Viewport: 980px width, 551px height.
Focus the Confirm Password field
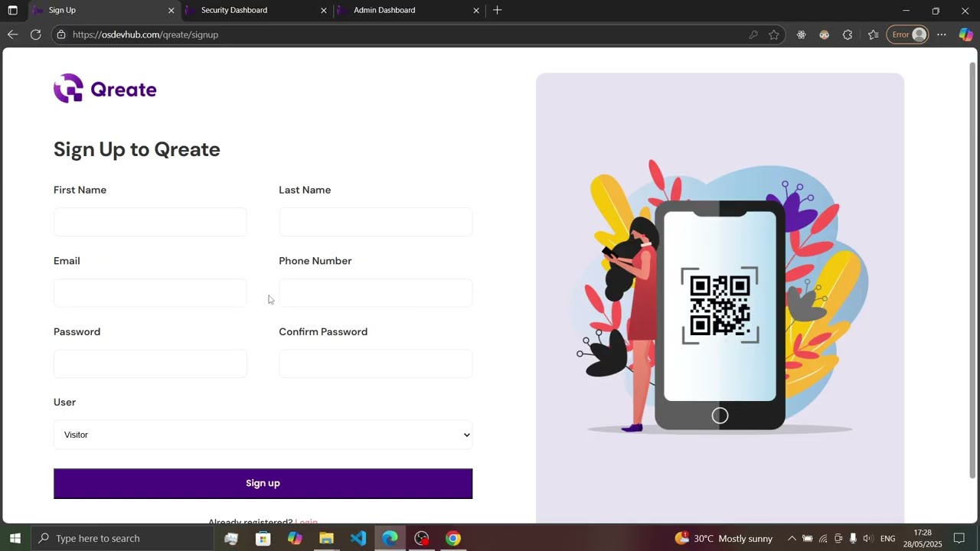[x=376, y=364]
